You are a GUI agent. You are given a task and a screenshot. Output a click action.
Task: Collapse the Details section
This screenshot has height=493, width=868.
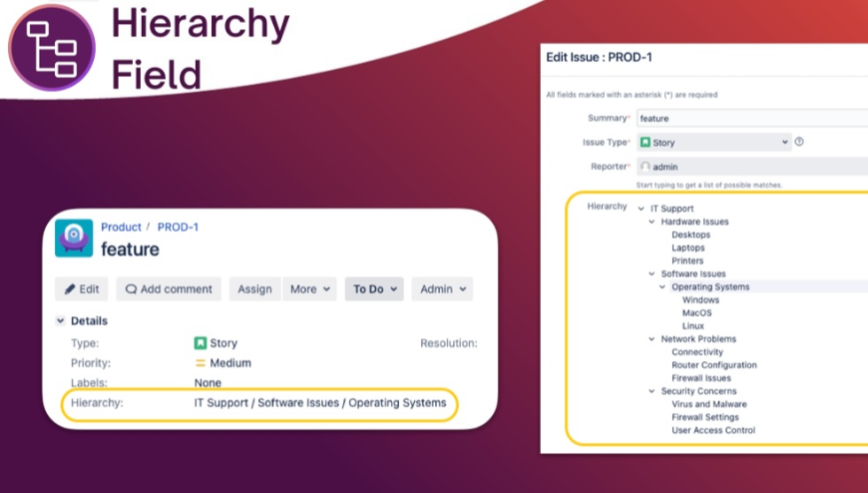tap(60, 320)
